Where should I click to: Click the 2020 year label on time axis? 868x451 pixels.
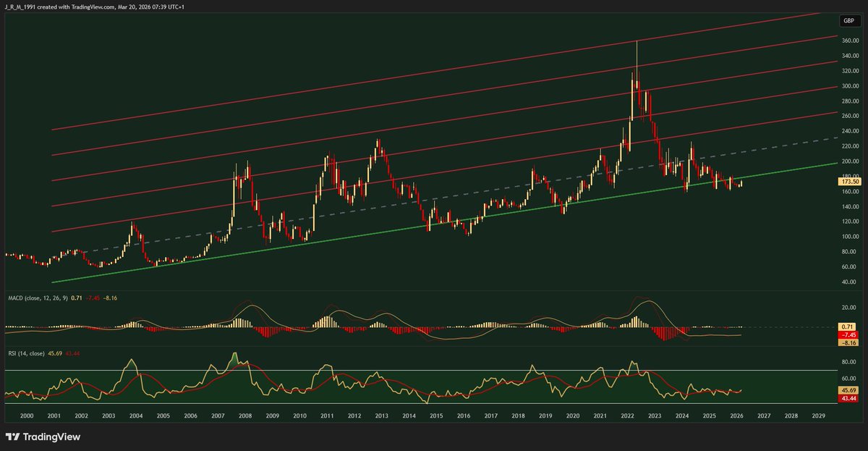(x=572, y=417)
